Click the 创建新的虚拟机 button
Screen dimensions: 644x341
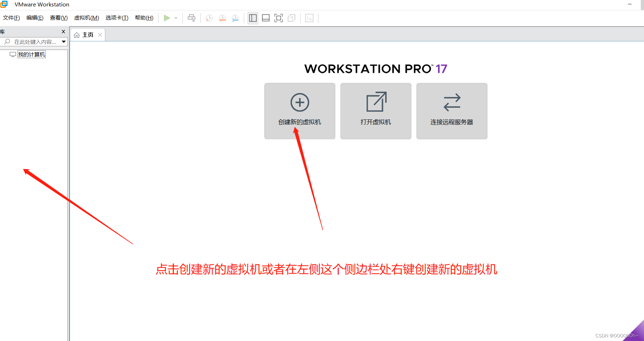300,111
